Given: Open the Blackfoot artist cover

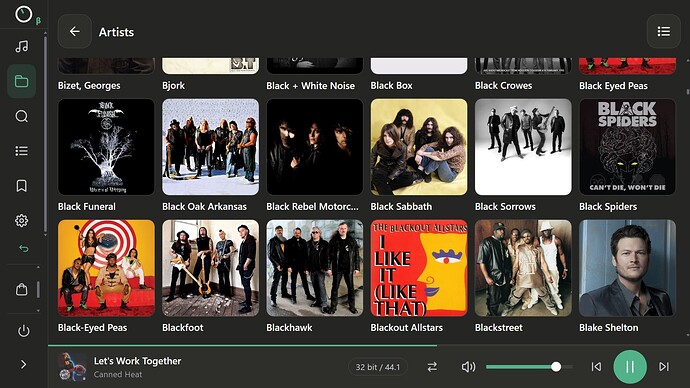Looking at the screenshot, I should click(x=210, y=268).
